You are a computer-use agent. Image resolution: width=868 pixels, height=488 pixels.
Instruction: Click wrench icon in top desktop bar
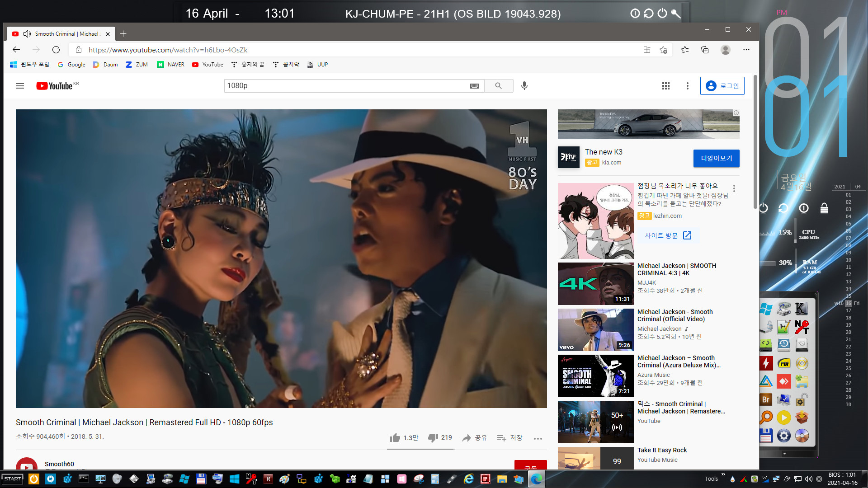pos(675,14)
